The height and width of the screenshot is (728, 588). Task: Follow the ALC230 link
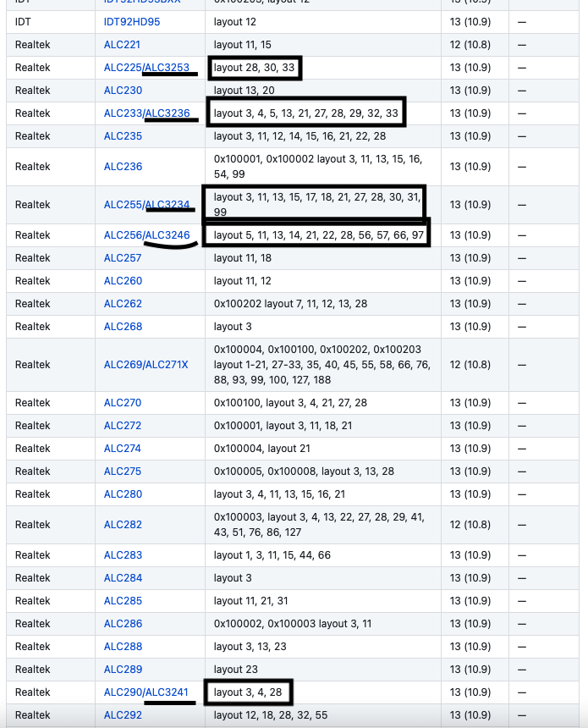[x=123, y=90]
